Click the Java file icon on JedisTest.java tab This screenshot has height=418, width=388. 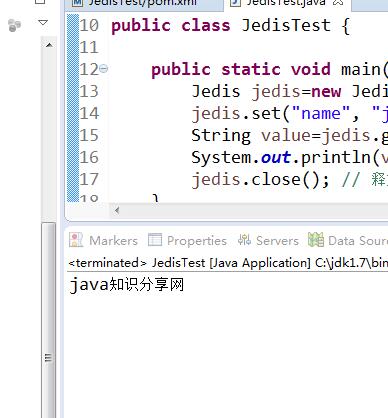pyautogui.click(x=235, y=2)
